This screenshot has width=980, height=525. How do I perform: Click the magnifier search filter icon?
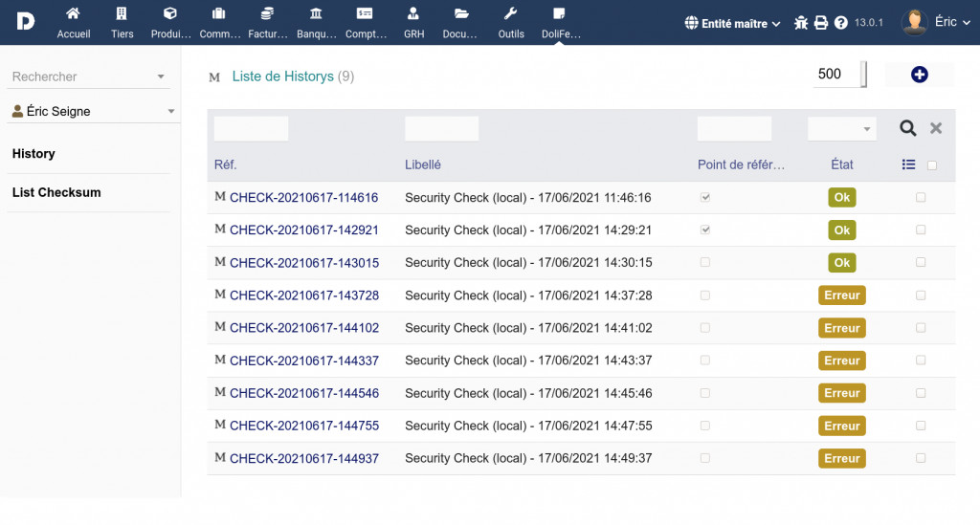point(907,128)
